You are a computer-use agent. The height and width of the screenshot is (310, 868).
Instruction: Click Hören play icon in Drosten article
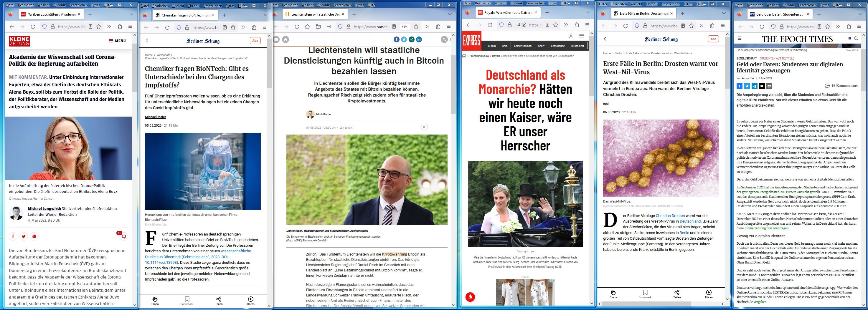click(x=709, y=292)
